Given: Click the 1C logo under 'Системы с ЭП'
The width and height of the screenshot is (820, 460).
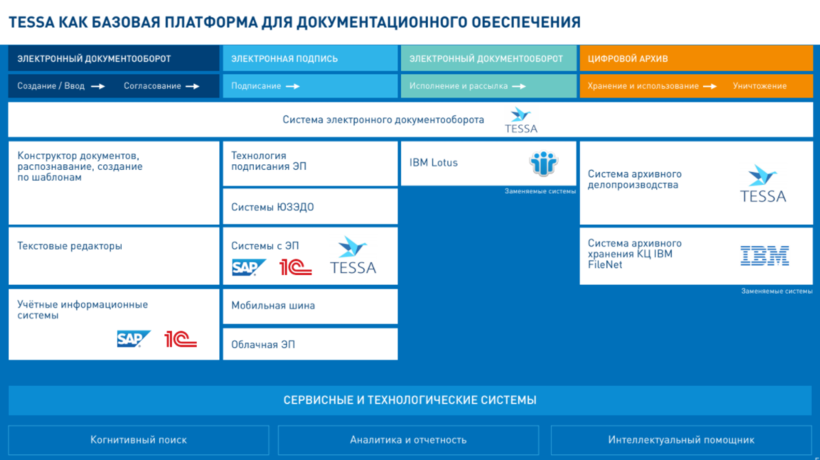Looking at the screenshot, I should click(x=296, y=267).
